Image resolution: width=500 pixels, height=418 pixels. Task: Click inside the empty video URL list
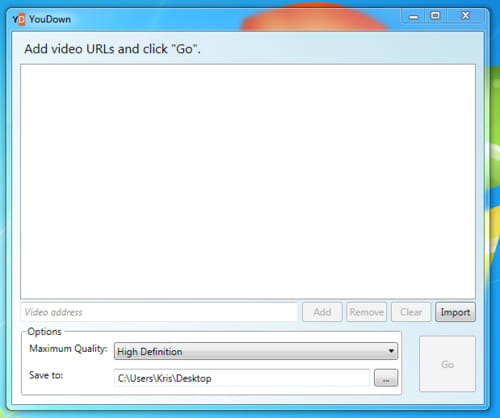(x=248, y=181)
